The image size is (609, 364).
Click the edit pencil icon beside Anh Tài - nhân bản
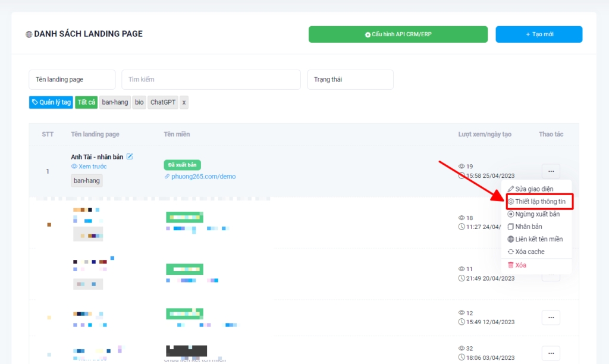pyautogui.click(x=130, y=157)
